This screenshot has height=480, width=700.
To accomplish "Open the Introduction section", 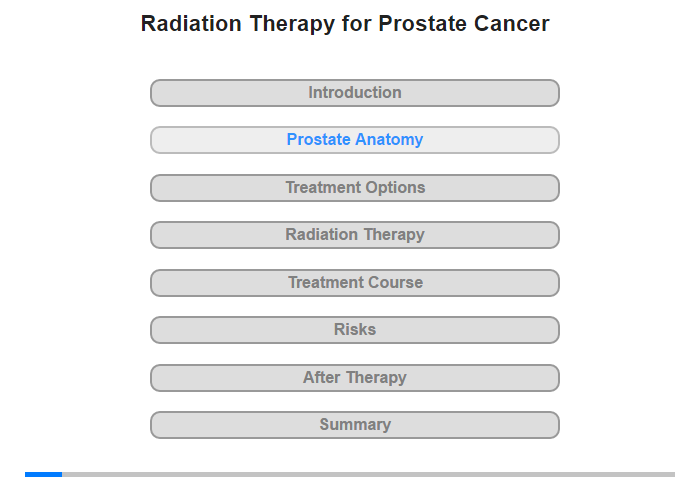I will tap(354, 93).
